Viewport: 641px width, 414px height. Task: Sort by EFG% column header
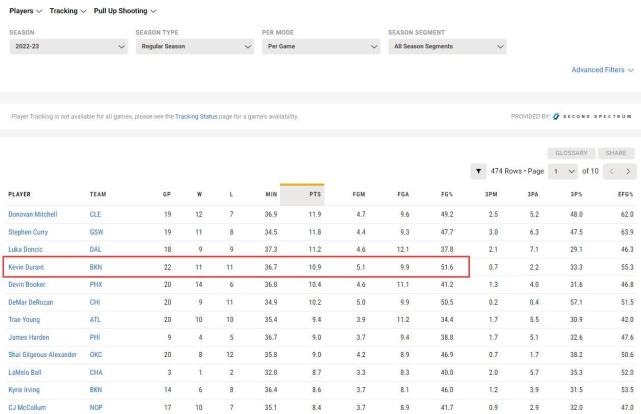point(625,195)
